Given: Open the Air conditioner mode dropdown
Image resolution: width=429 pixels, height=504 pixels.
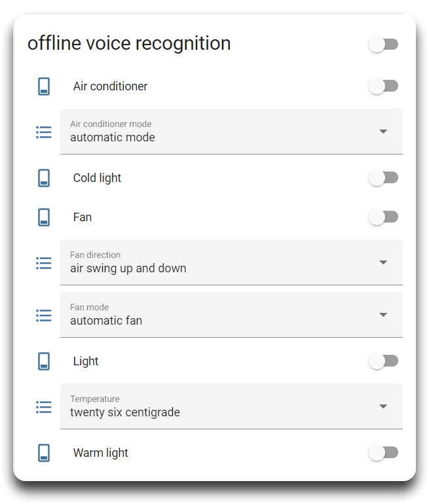Looking at the screenshot, I should (231, 132).
